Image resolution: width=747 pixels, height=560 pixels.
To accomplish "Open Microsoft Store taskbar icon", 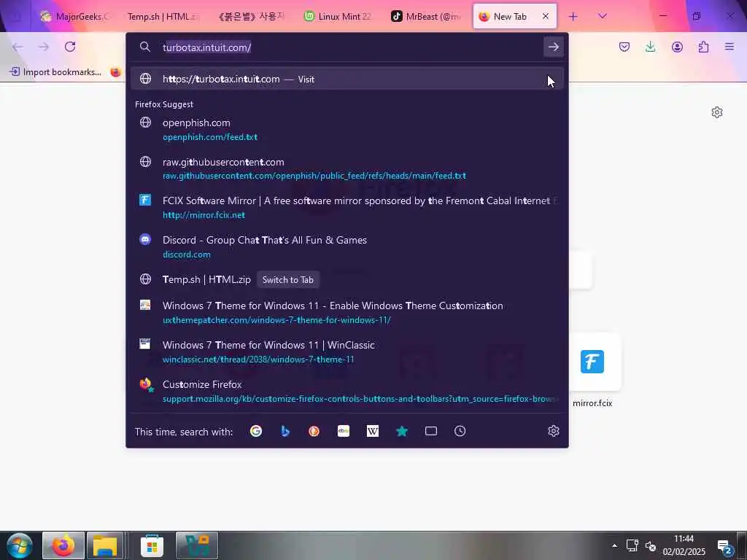I will [152, 545].
